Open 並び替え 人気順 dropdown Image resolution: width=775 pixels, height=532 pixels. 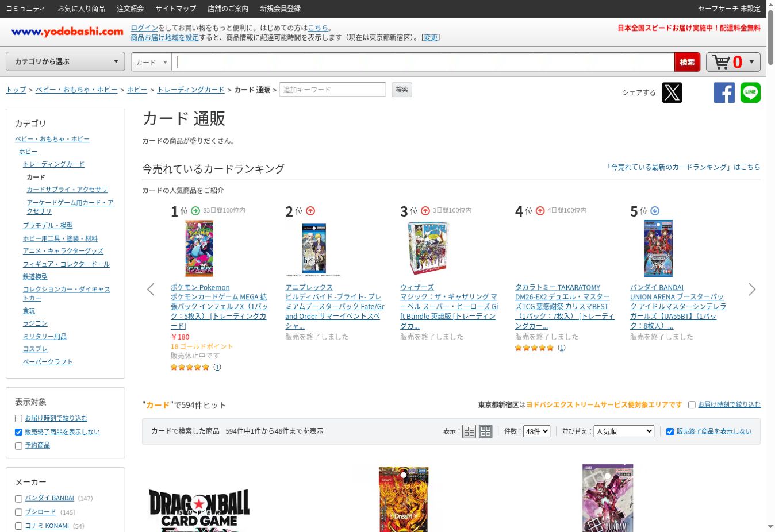pos(624,431)
